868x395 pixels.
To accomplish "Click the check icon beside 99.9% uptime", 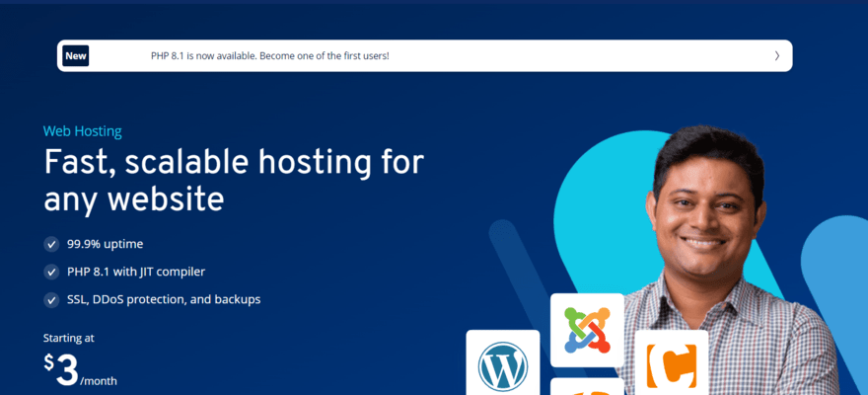I will (51, 244).
